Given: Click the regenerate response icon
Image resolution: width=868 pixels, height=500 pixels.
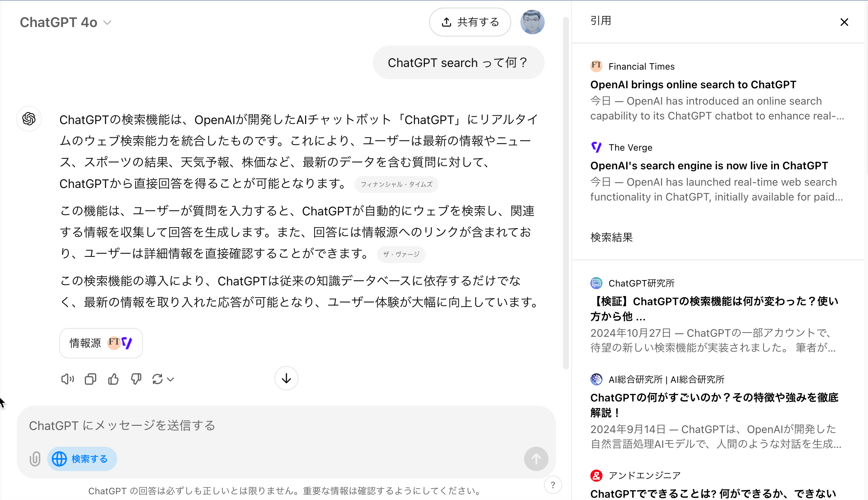Looking at the screenshot, I should [157, 379].
